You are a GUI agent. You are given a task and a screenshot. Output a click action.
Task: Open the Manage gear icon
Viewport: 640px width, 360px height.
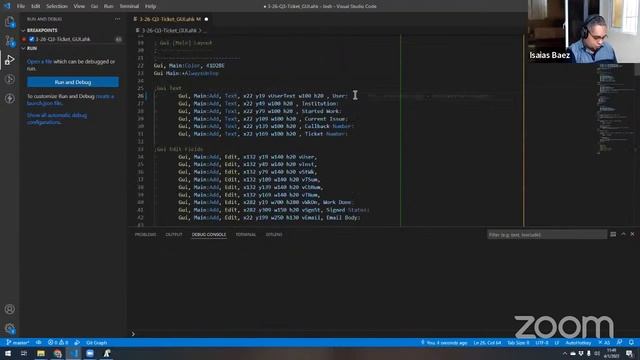[10, 328]
